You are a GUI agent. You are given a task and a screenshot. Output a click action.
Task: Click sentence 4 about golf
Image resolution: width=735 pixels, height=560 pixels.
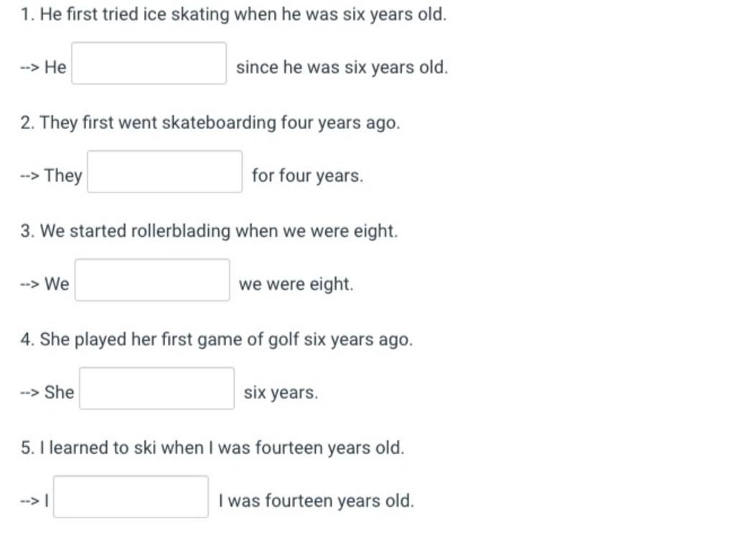[x=217, y=340]
